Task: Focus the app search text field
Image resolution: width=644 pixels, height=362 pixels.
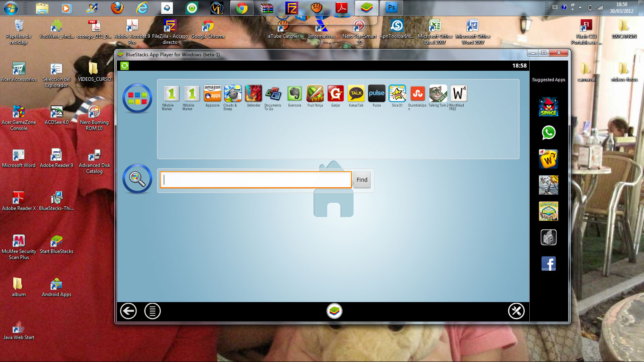Action: [x=256, y=180]
